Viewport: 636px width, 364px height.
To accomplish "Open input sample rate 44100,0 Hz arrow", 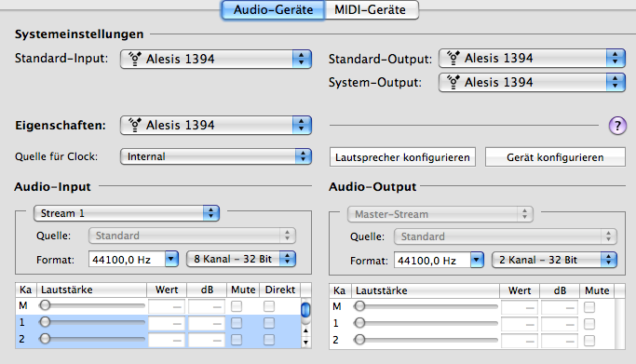I will click(x=171, y=259).
